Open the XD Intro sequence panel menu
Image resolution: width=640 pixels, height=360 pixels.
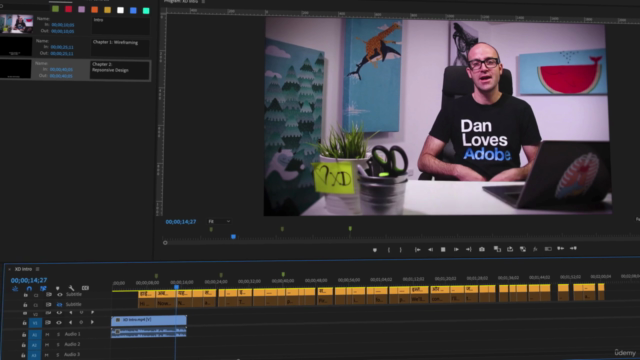[x=38, y=269]
